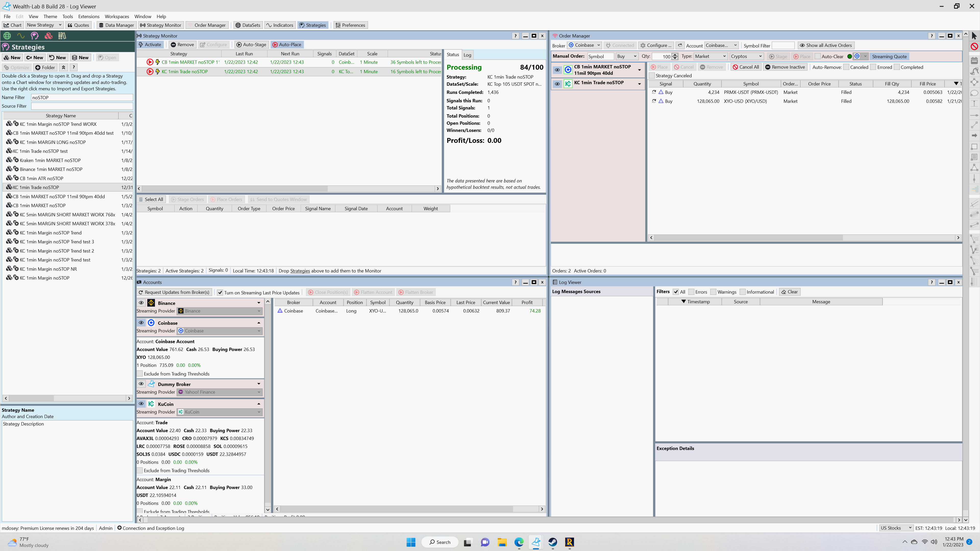
Task: Click the KuCoin logo beside KC 1min Trade noSTOP
Action: 568,84
